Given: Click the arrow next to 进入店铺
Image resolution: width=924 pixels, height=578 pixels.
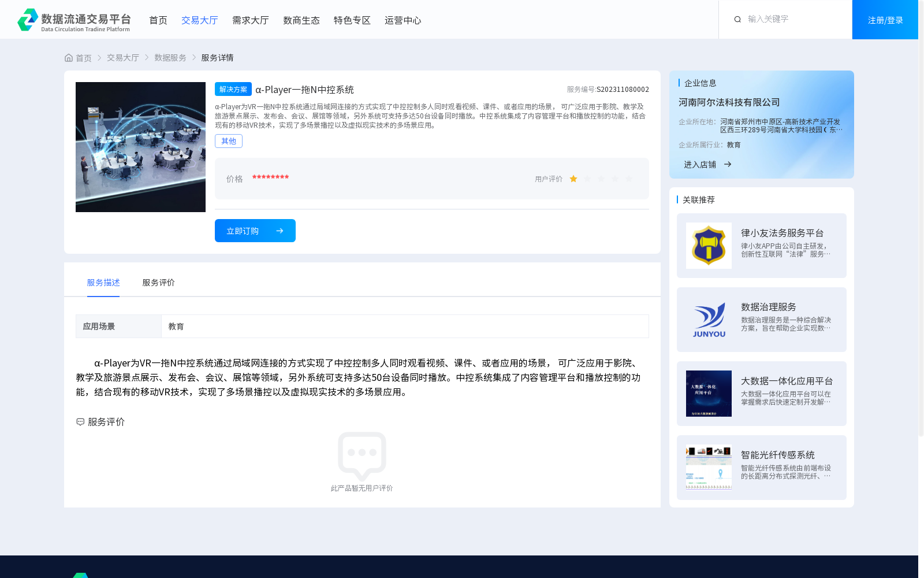Looking at the screenshot, I should pos(728,165).
